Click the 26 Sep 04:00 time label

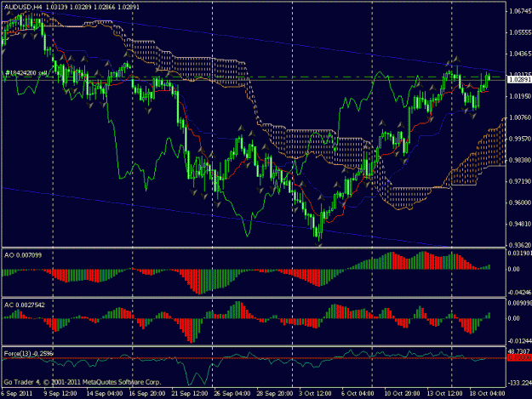click(x=232, y=394)
